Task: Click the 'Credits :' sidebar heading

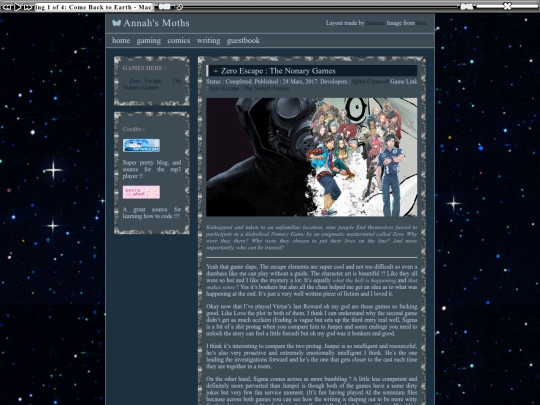Action: click(x=134, y=129)
